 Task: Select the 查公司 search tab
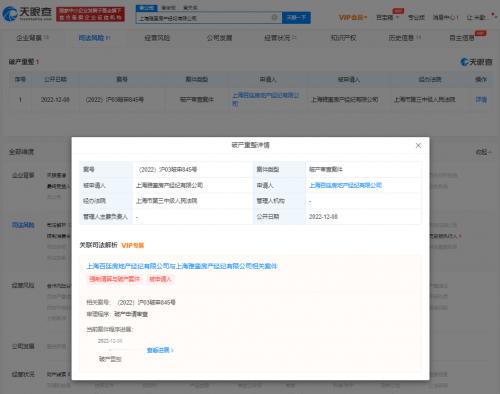tap(146, 8)
